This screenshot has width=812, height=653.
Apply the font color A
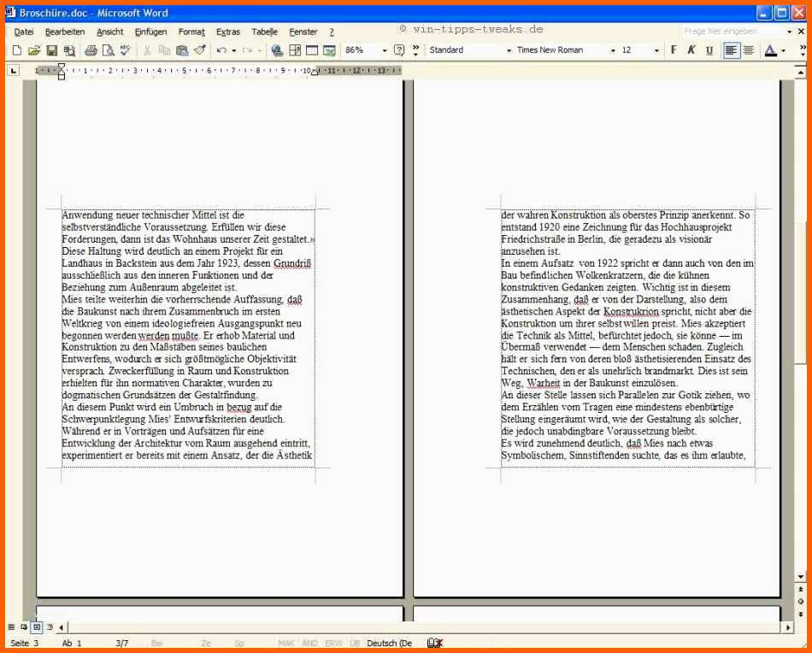[771, 50]
